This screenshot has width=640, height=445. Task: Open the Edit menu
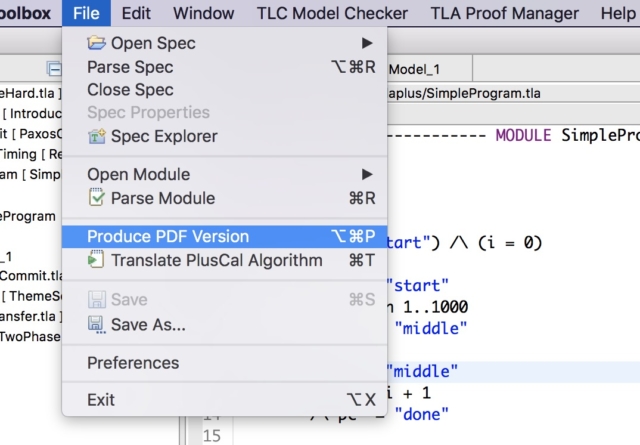tap(136, 13)
